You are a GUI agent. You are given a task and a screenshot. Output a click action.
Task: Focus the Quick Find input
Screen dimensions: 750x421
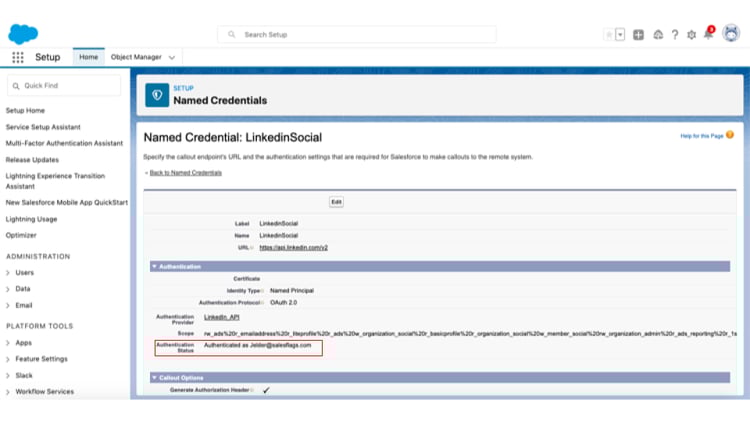[64, 86]
